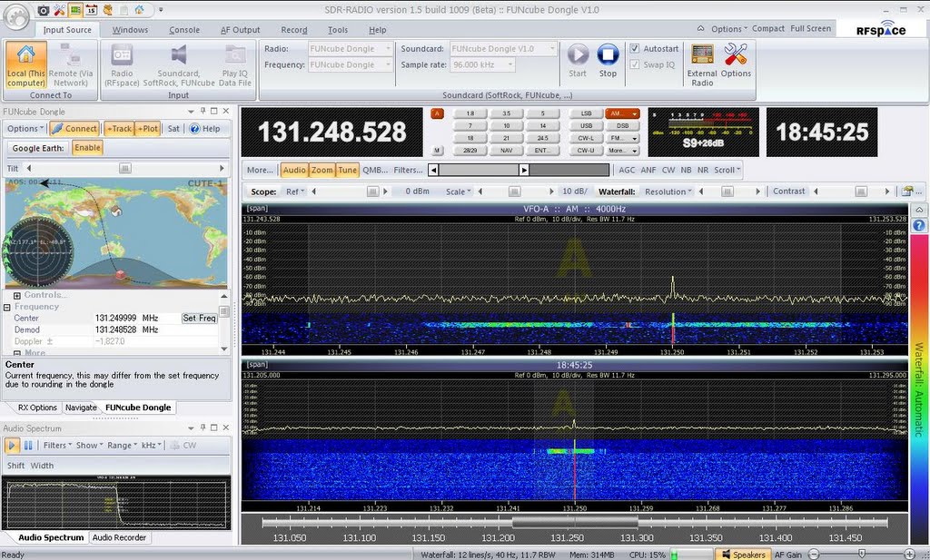Image resolution: width=930 pixels, height=560 pixels.
Task: Toggle Google Earth Enable button
Action: pos(87,148)
